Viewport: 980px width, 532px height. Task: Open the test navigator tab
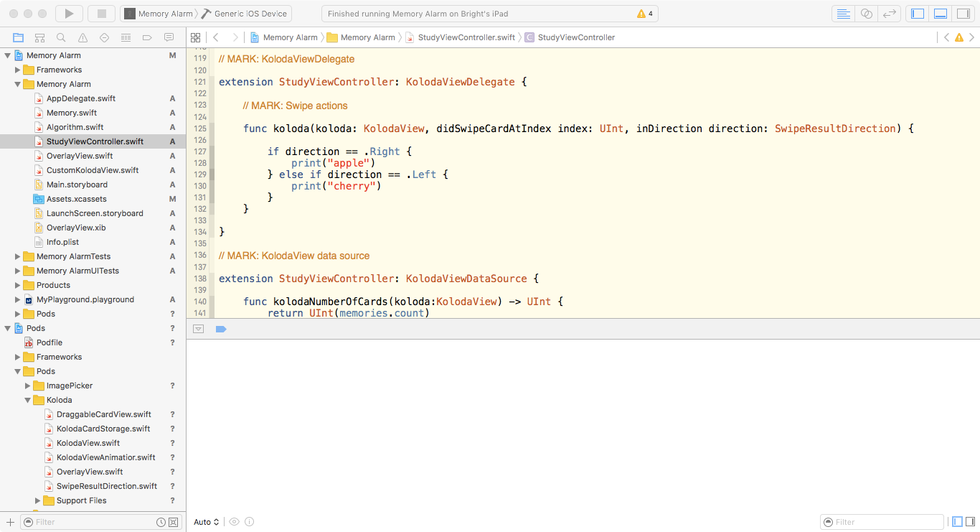[x=104, y=37]
